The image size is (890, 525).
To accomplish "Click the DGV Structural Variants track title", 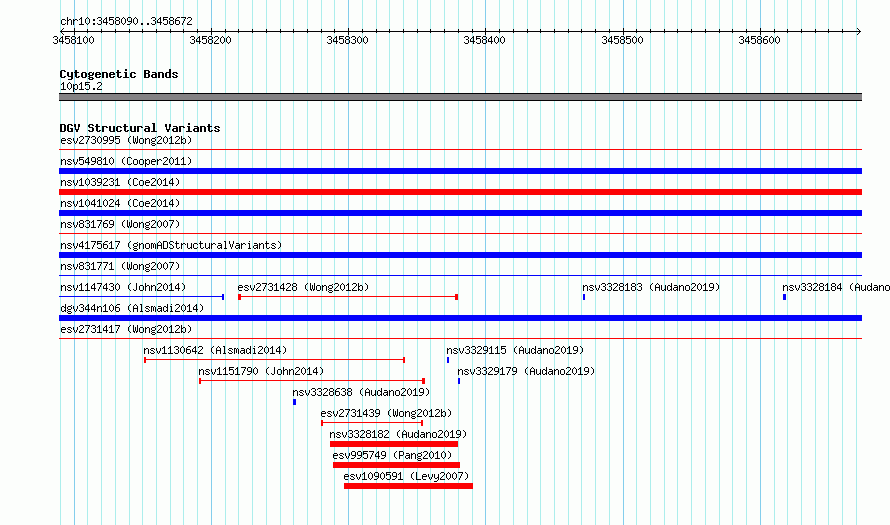I will [140, 128].
